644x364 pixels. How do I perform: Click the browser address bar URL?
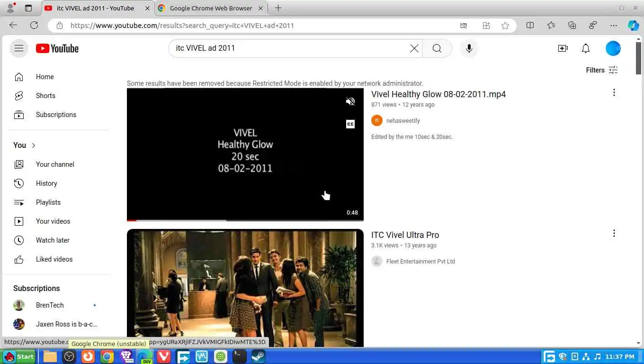click(x=182, y=26)
